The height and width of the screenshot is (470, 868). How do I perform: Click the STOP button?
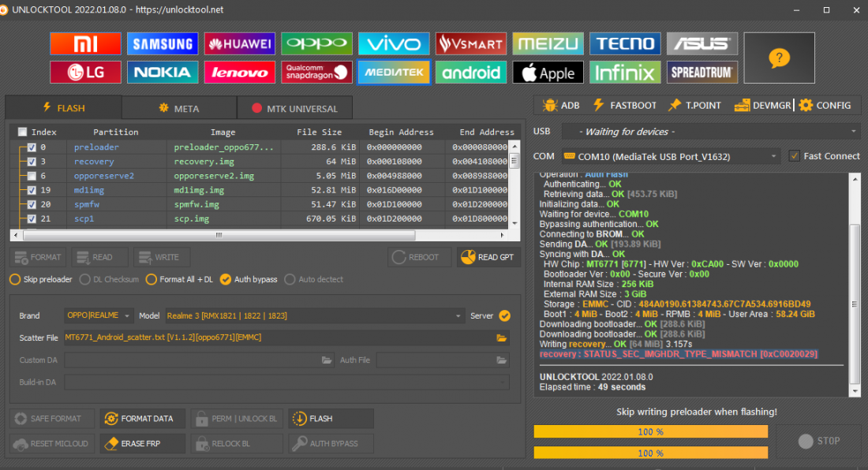tap(819, 441)
